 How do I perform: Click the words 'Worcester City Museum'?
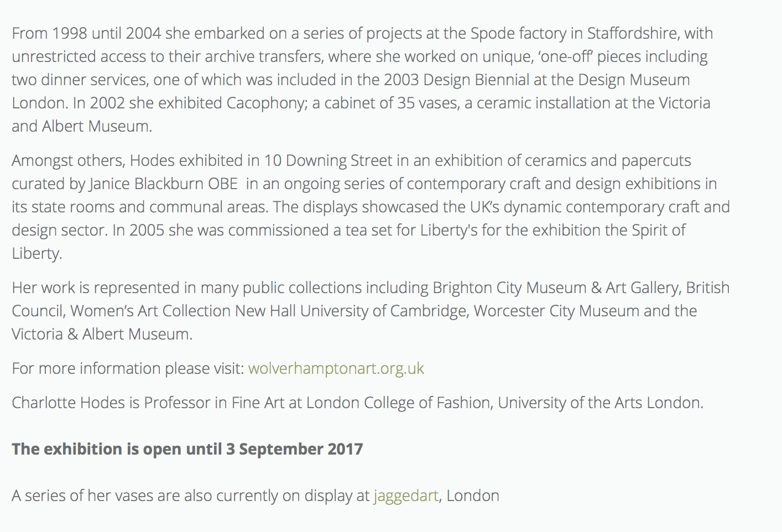(x=556, y=311)
